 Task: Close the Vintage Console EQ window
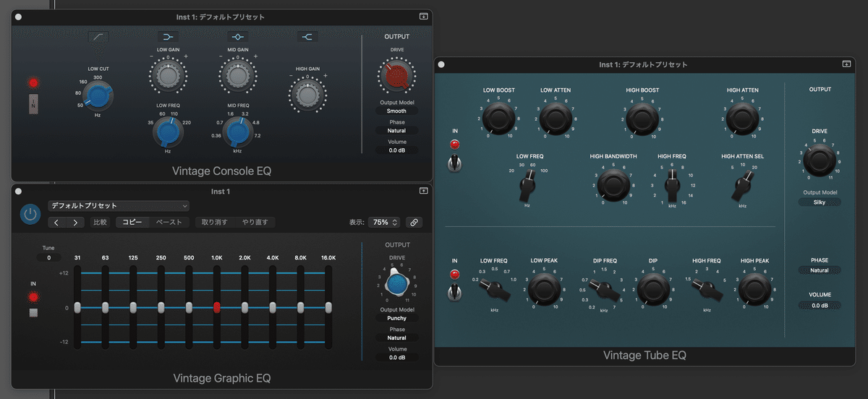pos(18,16)
